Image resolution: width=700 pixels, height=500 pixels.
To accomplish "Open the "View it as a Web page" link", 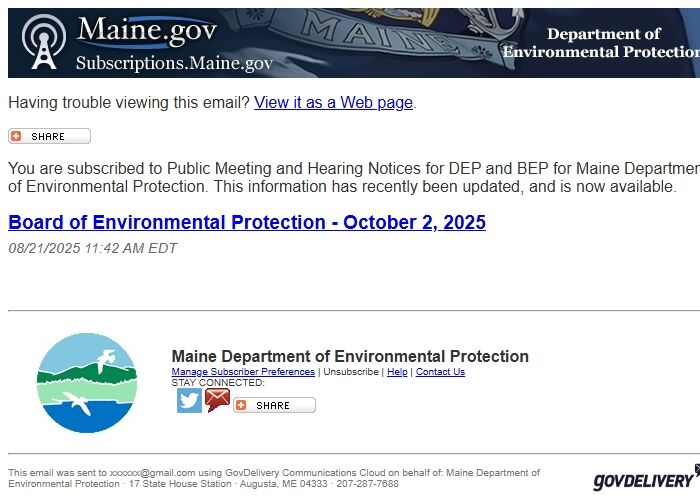I will [334, 102].
